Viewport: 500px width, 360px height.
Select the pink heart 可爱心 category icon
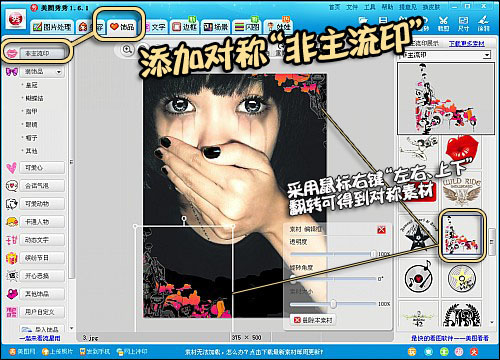point(12,168)
